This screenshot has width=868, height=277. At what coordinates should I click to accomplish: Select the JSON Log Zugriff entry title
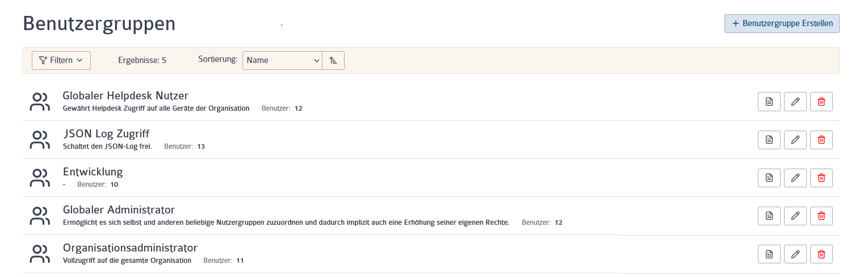pos(106,133)
